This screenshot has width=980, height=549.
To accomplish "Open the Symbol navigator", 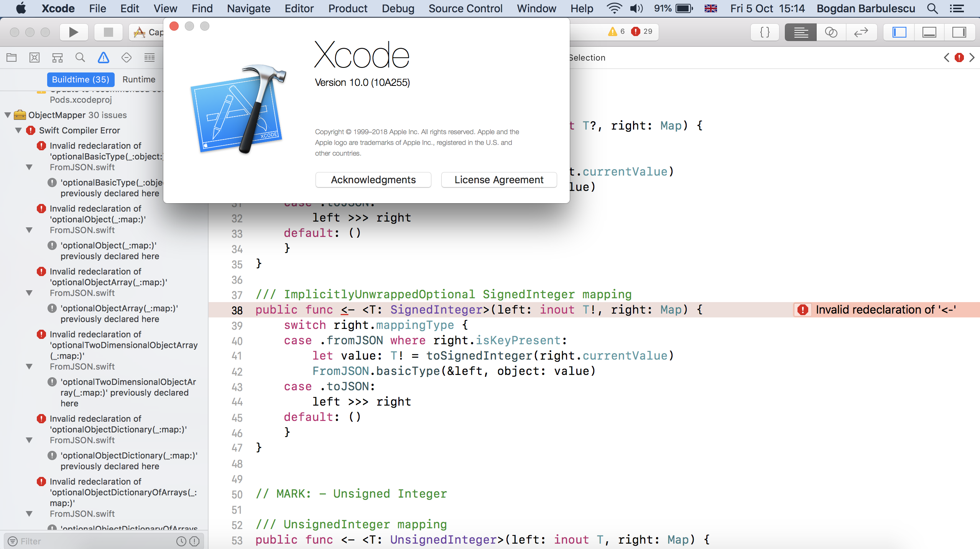I will pyautogui.click(x=58, y=58).
